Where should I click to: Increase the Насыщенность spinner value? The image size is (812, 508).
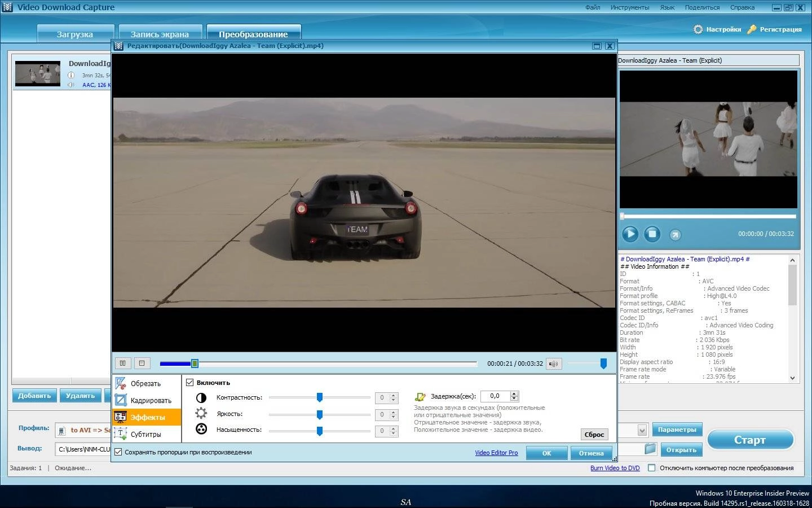[x=394, y=428]
